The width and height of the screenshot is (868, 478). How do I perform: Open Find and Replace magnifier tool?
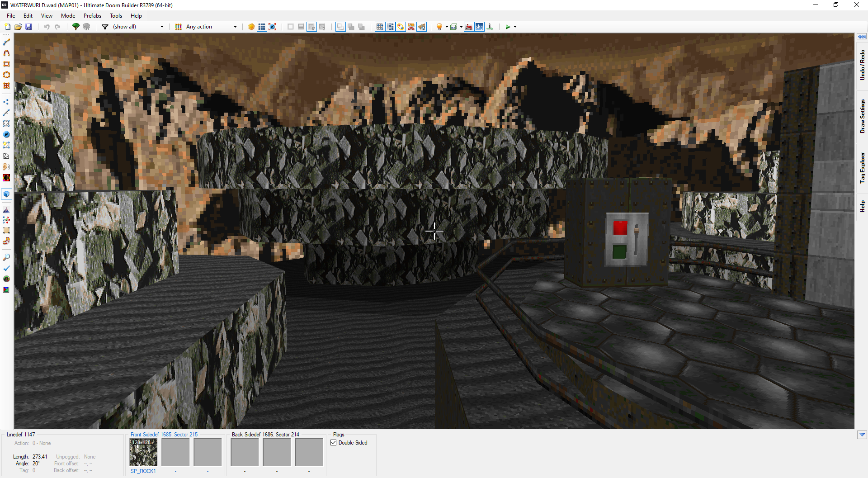click(6, 257)
